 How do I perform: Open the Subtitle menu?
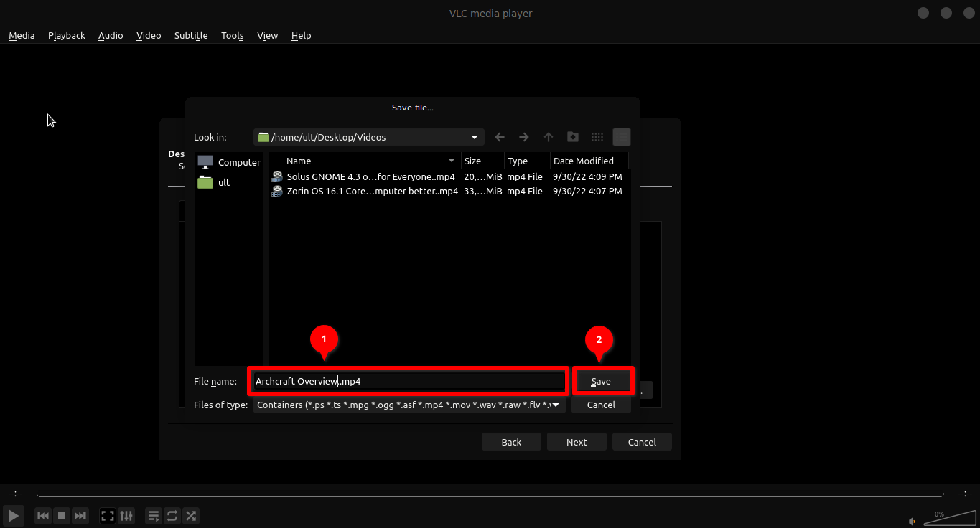(191, 35)
